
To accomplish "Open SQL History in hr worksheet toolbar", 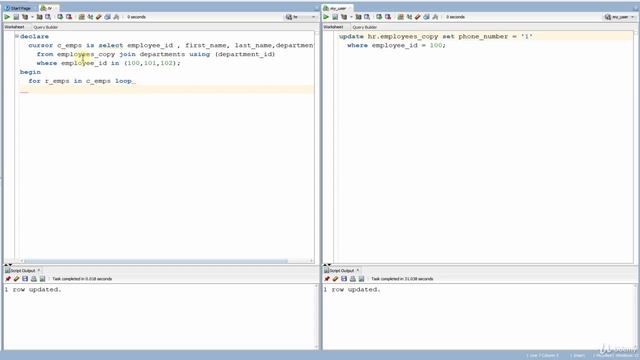I will [107, 17].
